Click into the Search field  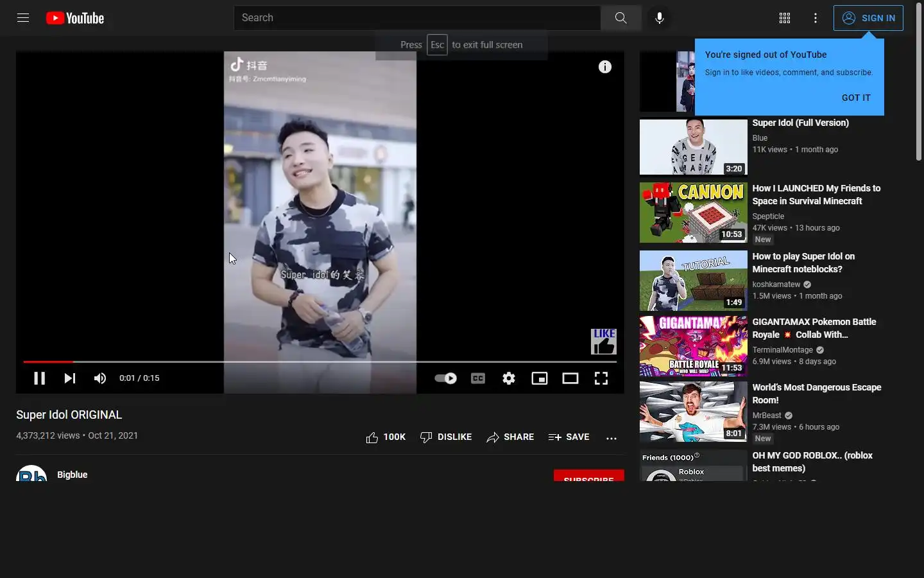coord(417,18)
